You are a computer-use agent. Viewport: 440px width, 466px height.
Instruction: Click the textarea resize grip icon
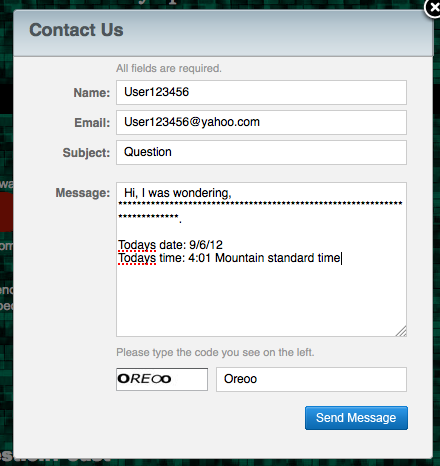point(401,331)
